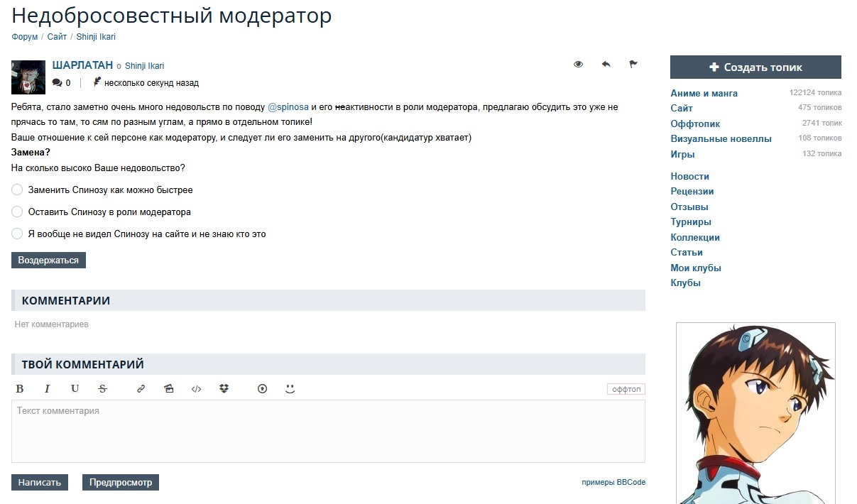The height and width of the screenshot is (504, 857).
Task: Click the strikethrough formatting icon
Action: click(102, 389)
